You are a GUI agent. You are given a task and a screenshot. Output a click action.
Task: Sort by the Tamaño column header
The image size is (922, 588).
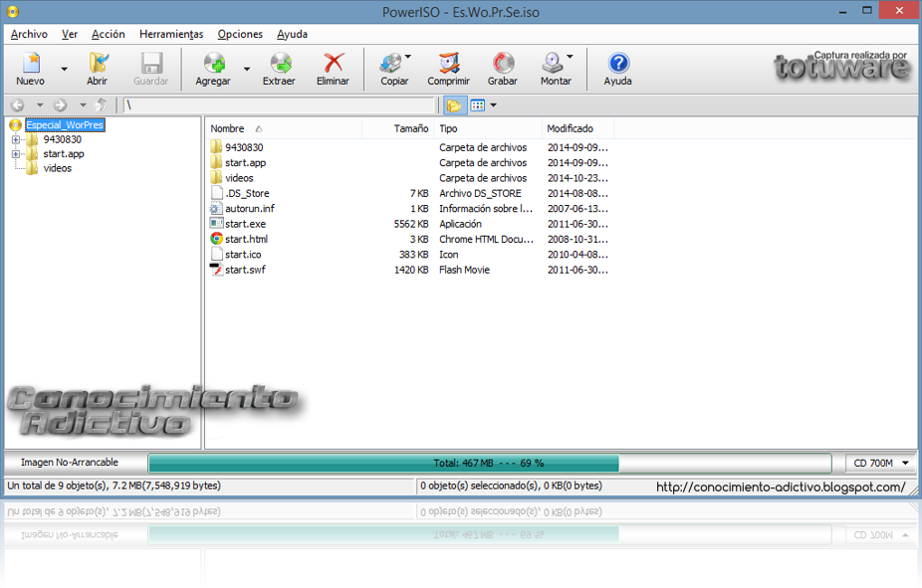coord(398,128)
